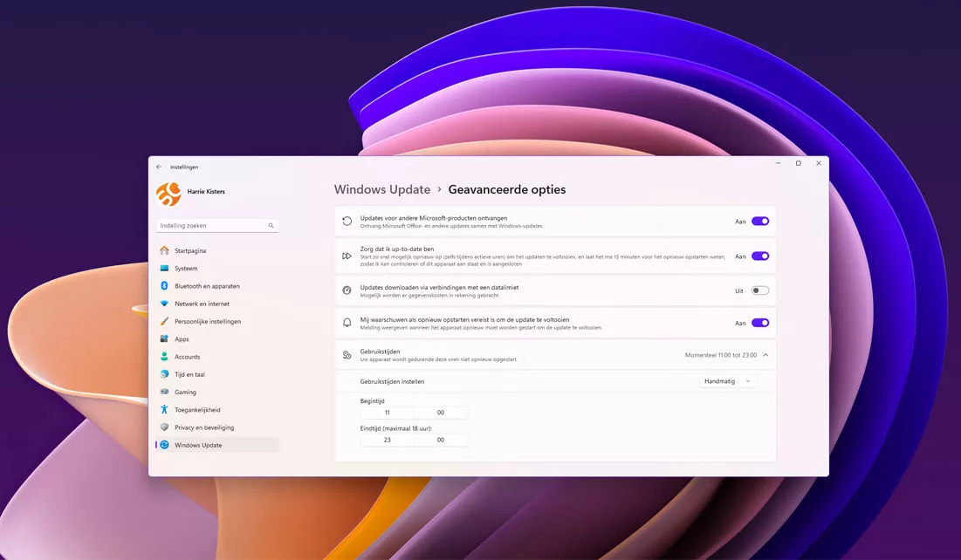Click the 'Instelling zoeken' search field
Screen dimensions: 961x560
[217, 225]
